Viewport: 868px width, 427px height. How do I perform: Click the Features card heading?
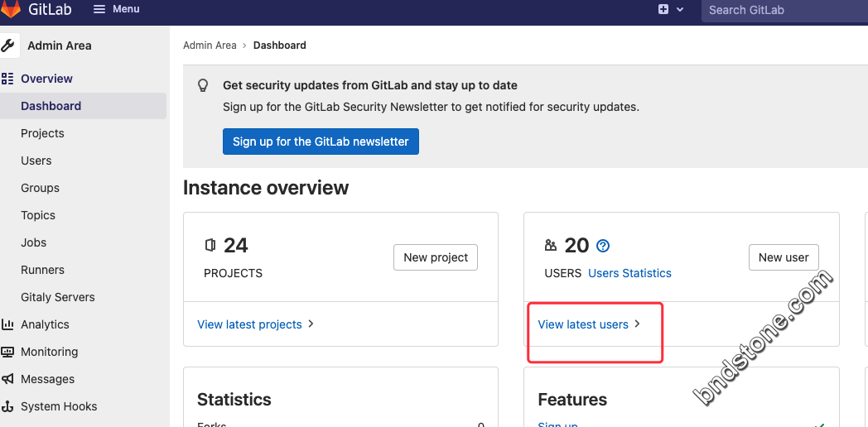[x=572, y=400]
